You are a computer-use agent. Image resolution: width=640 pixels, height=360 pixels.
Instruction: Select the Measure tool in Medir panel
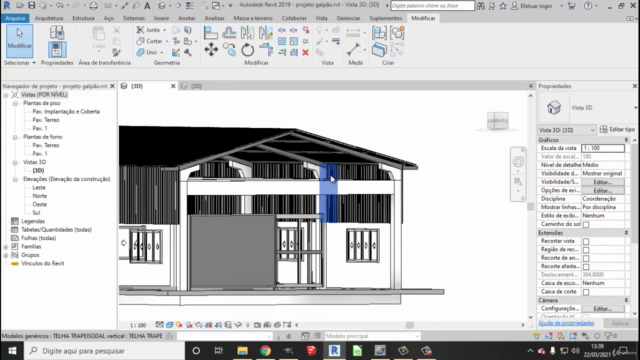[353, 49]
